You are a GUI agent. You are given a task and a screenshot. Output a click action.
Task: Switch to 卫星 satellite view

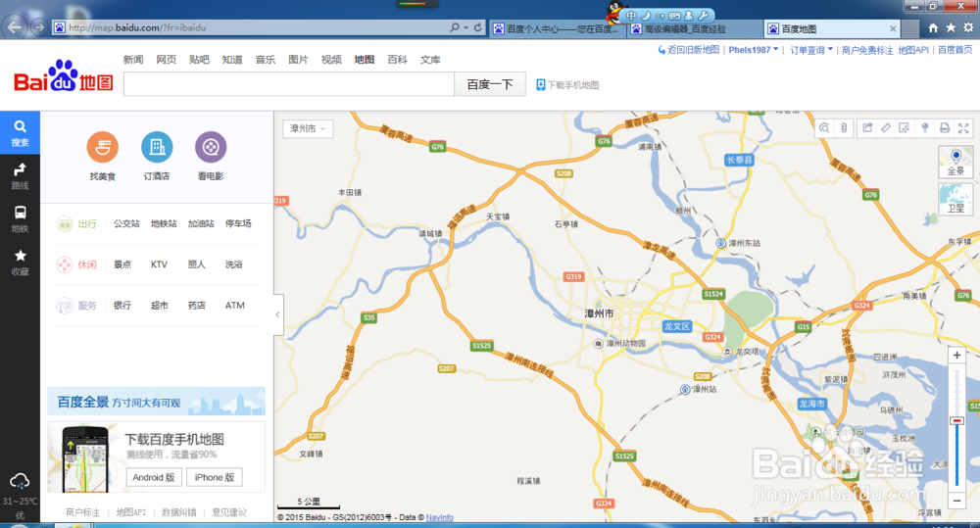coord(955,199)
